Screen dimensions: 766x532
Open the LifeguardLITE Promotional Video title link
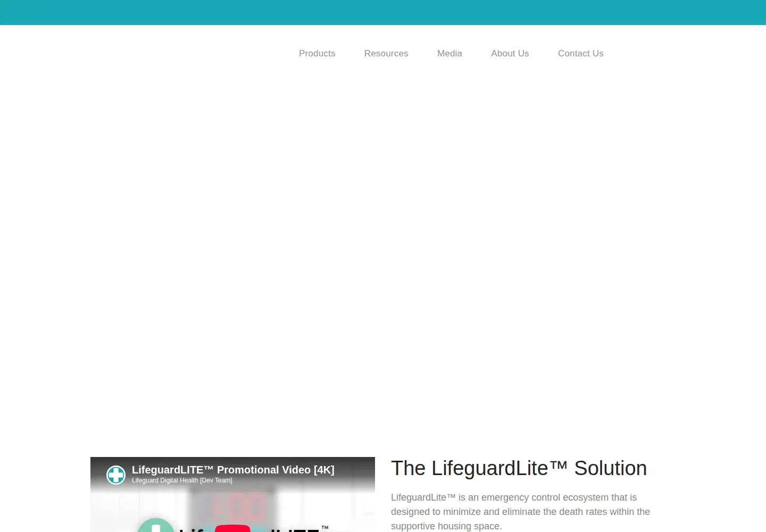coord(233,470)
